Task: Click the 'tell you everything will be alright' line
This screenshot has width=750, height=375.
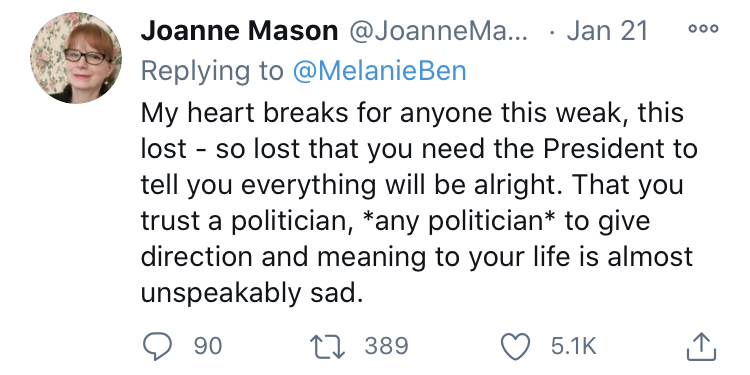Action: [412, 186]
